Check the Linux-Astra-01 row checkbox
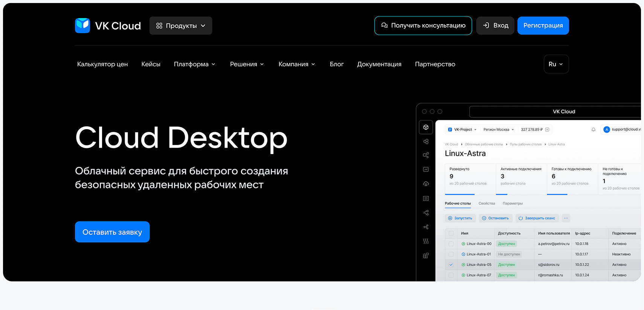The image size is (644, 310). 451,254
